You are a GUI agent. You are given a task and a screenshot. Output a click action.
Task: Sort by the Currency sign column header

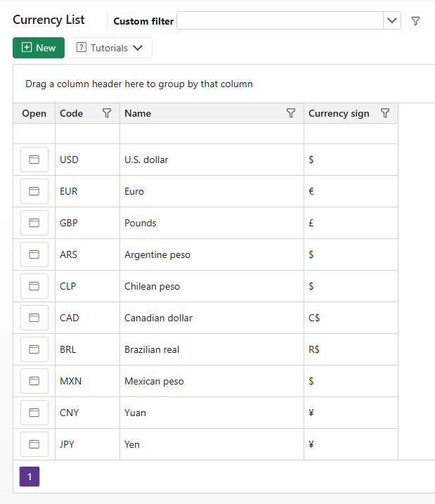tap(339, 113)
